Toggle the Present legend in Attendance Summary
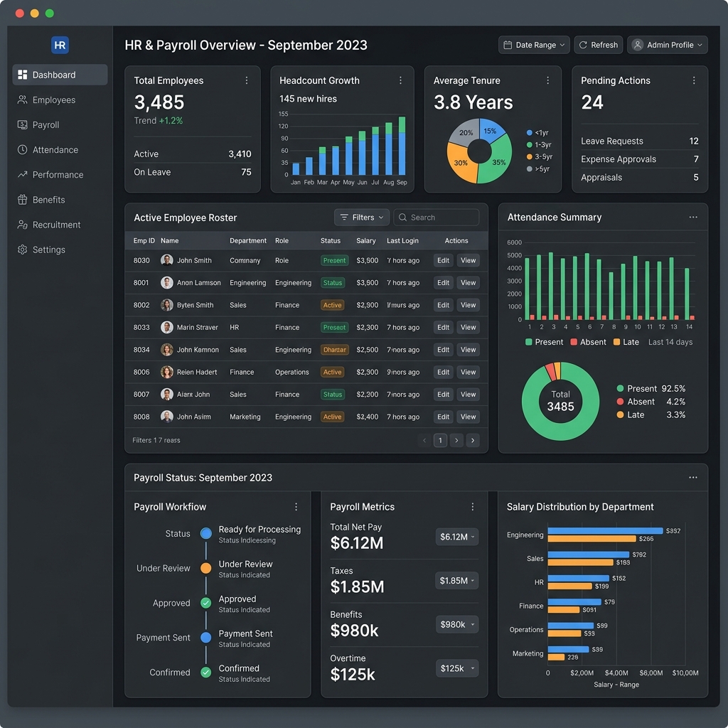The height and width of the screenshot is (728, 728). [x=544, y=342]
